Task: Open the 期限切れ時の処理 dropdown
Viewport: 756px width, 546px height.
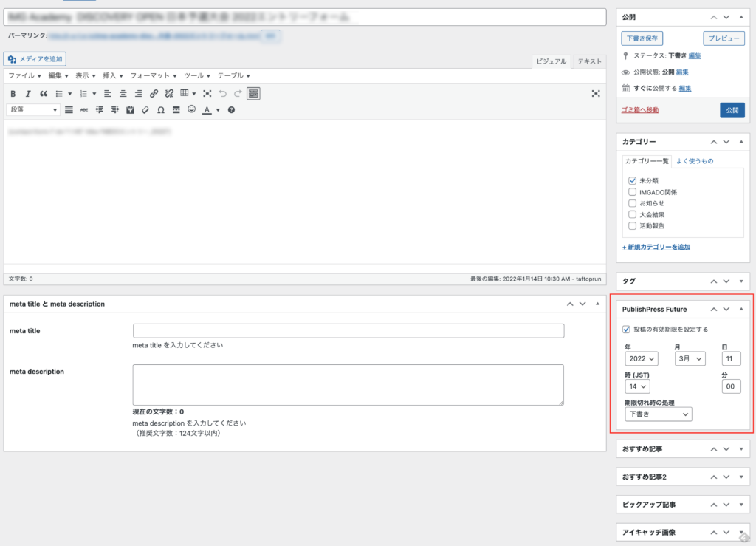Action: 658,414
